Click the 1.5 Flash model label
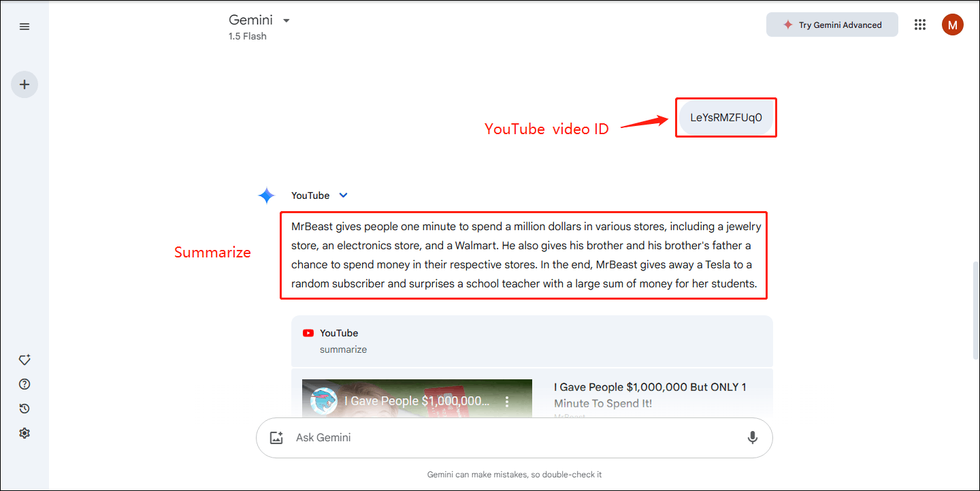The height and width of the screenshot is (491, 980). pyautogui.click(x=248, y=37)
